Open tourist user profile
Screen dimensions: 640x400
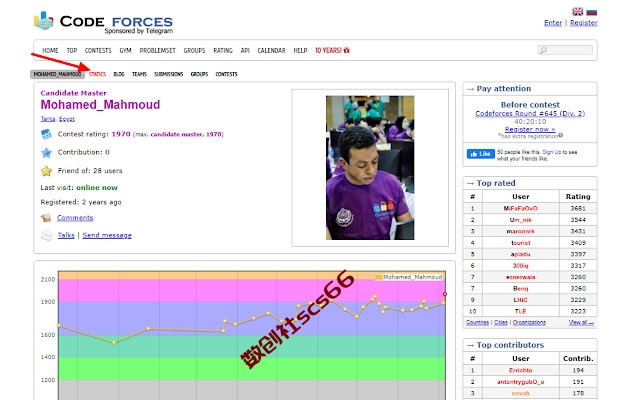pos(520,243)
